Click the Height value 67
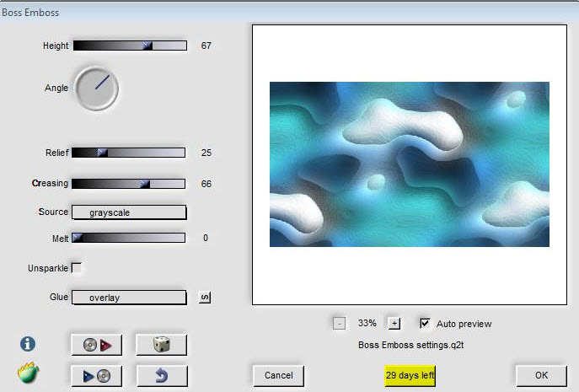 coord(206,46)
